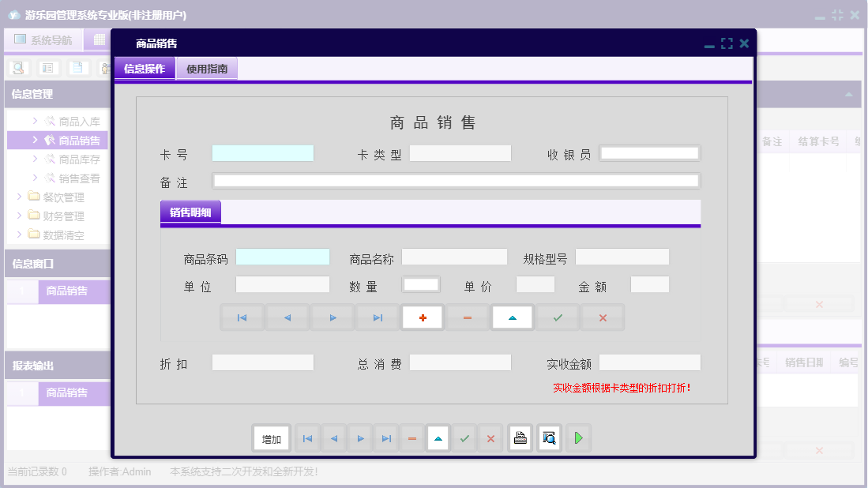Select the print icon on the bottom toolbar

[520, 437]
